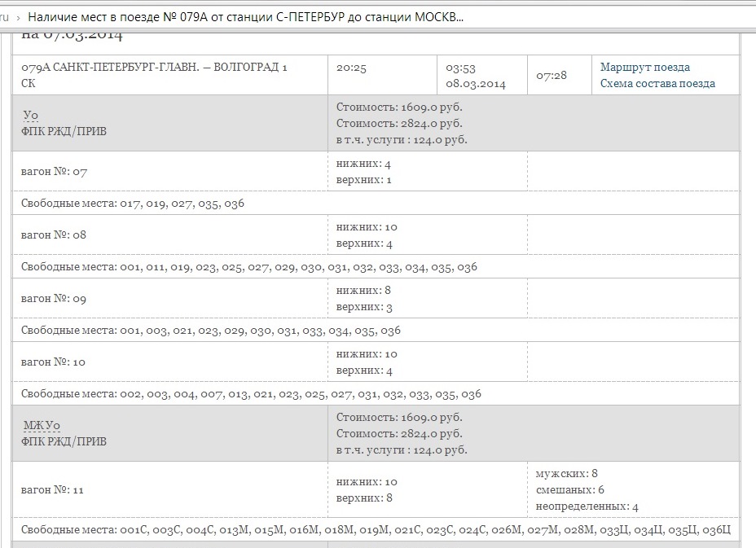Open the Схема состава поезда link
756x548 pixels.
pyautogui.click(x=657, y=84)
